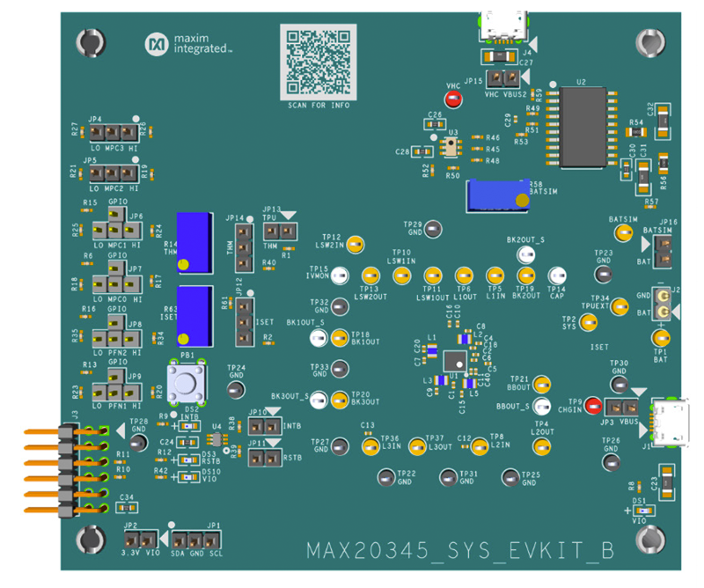This screenshot has height=588, width=704.
Task: Click the R14 THM blue trimmer
Action: 195,241
